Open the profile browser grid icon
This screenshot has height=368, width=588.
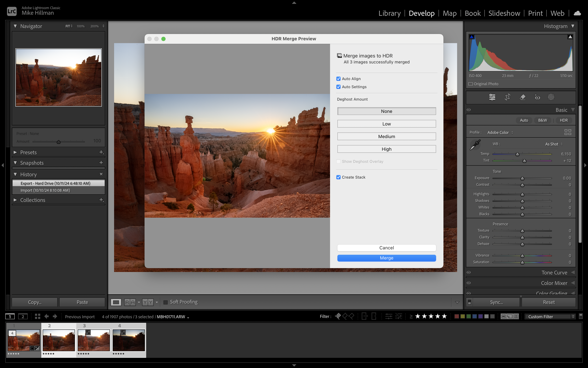coord(568,132)
